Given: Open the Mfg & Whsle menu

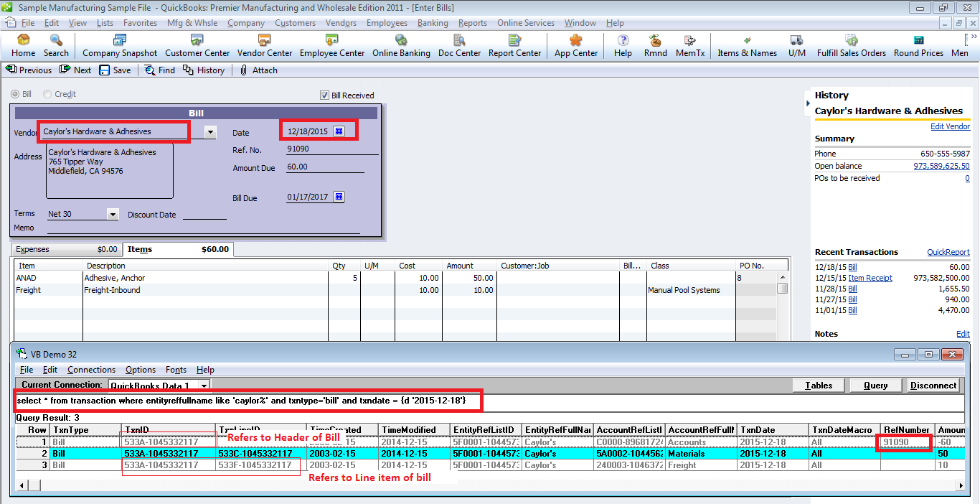Looking at the screenshot, I should click(x=192, y=23).
